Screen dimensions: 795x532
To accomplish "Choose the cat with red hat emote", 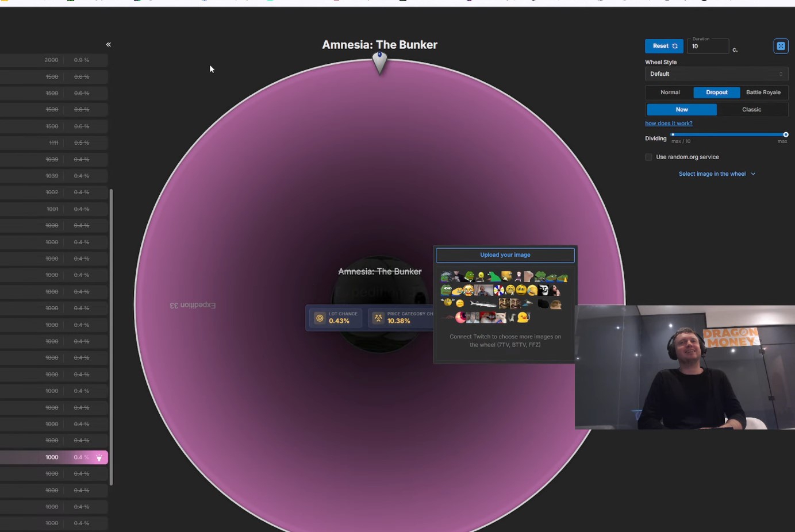I will 488,317.
